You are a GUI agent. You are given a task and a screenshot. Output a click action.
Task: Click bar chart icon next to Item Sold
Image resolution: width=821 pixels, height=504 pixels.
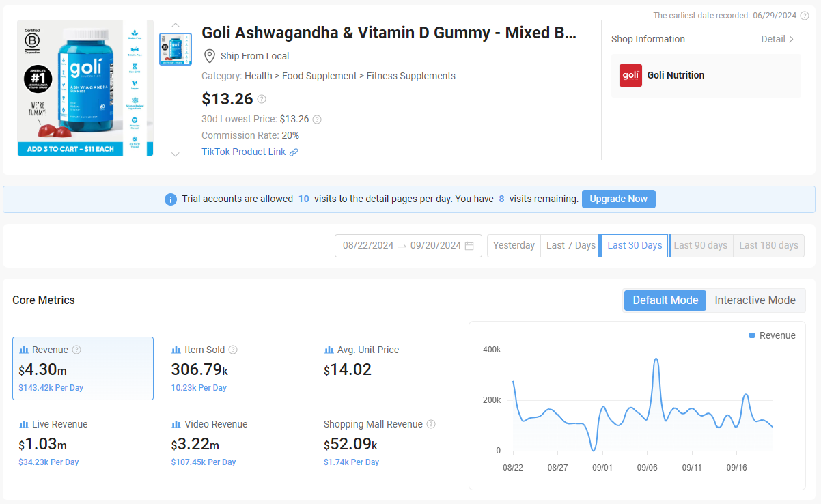pos(176,350)
